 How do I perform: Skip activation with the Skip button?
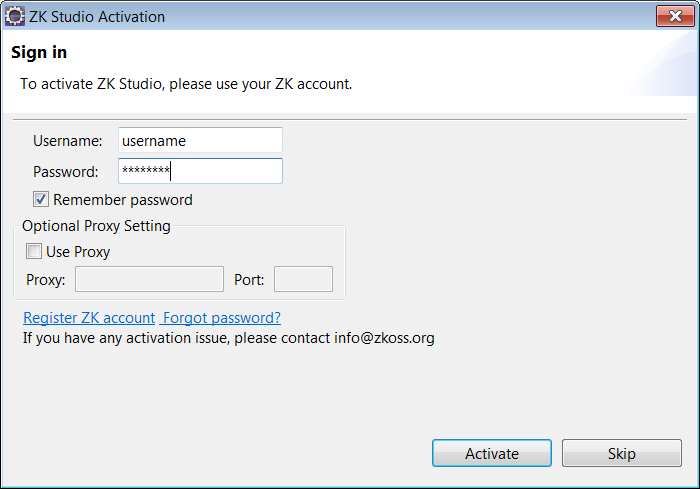click(622, 453)
